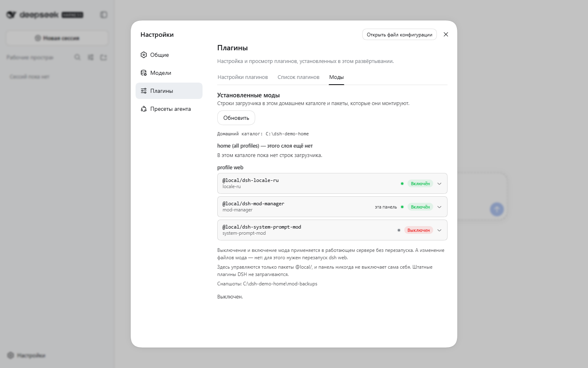Click the Обновить button
Image resolution: width=588 pixels, height=368 pixels.
(x=236, y=118)
